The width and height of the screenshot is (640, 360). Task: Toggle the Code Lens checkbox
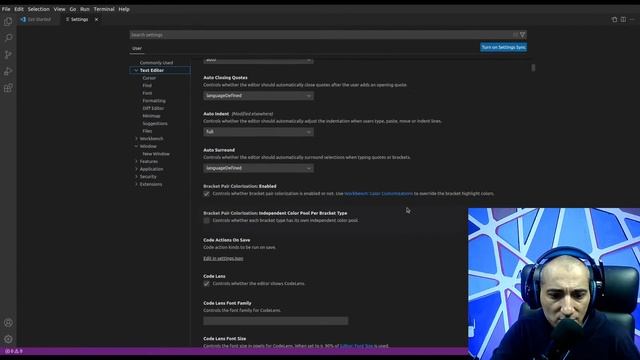coord(207,283)
